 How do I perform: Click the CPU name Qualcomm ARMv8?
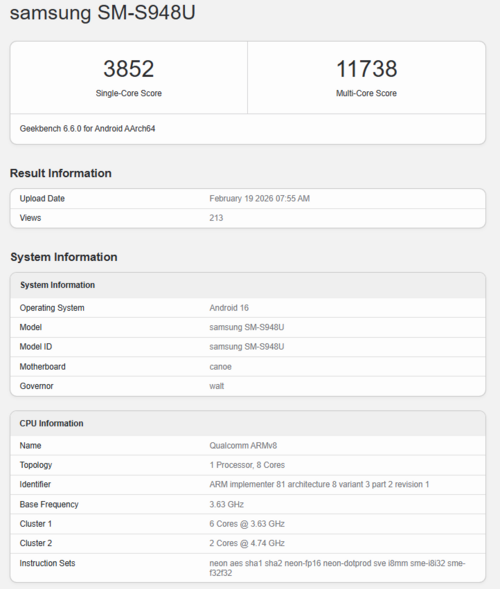[243, 446]
